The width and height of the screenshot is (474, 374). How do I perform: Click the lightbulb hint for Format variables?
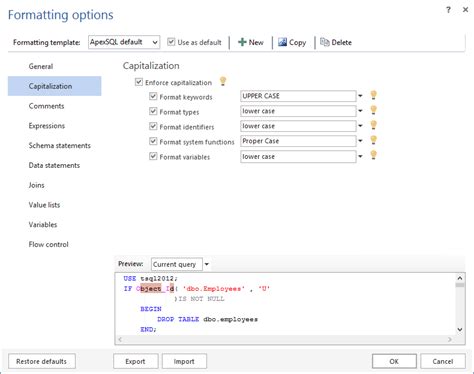[x=373, y=155]
